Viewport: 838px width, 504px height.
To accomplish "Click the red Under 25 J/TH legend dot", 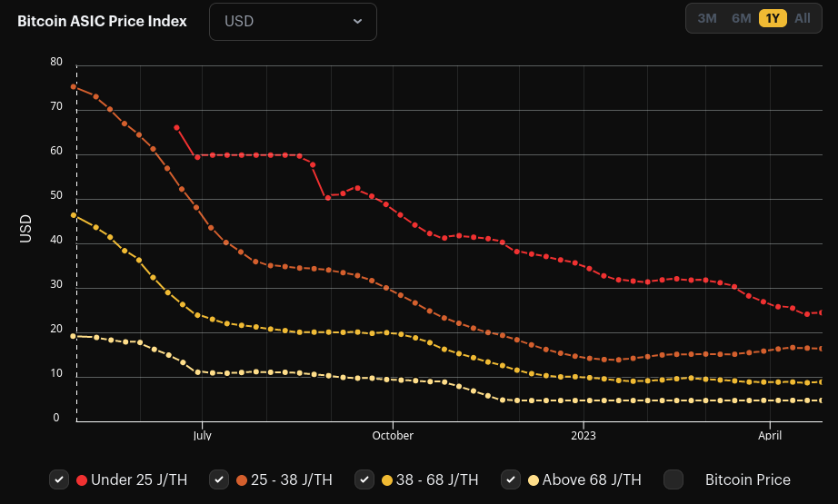I will click(82, 480).
